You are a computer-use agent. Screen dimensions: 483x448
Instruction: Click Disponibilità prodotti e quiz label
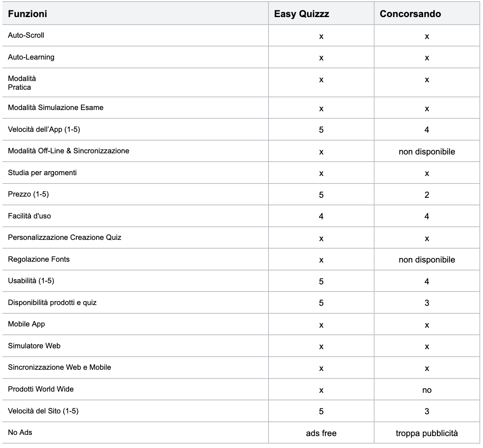pyautogui.click(x=52, y=303)
